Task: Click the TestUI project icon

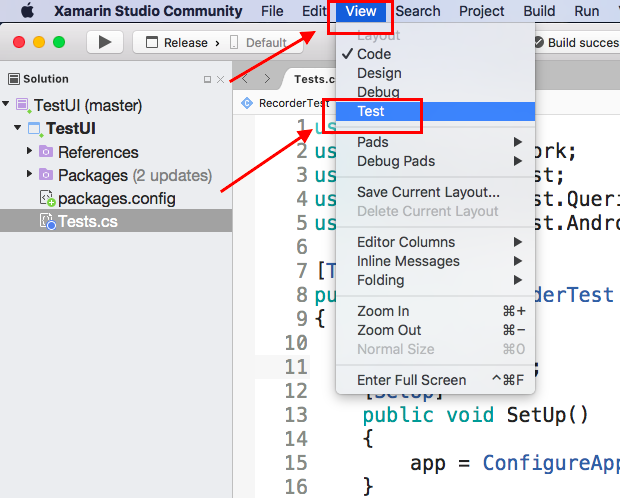Action: tap(35, 129)
